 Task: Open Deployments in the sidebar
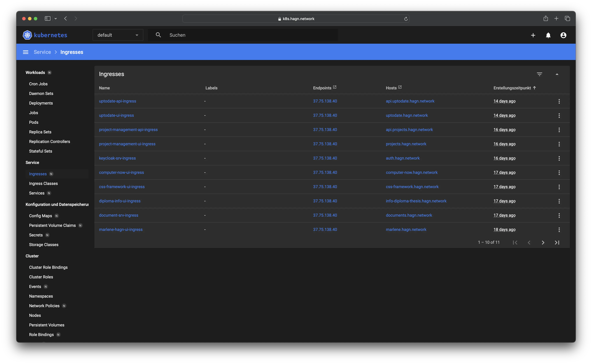(41, 103)
